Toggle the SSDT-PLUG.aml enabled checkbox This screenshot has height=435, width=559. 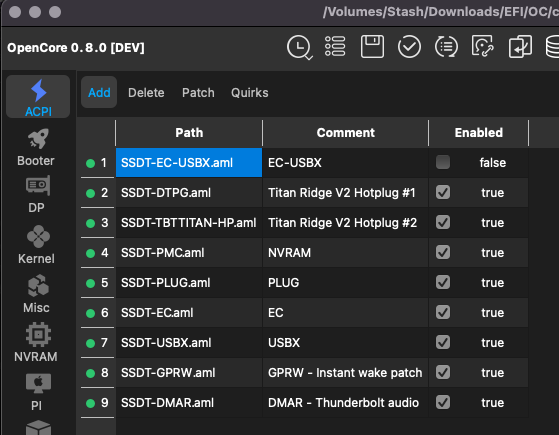(443, 282)
